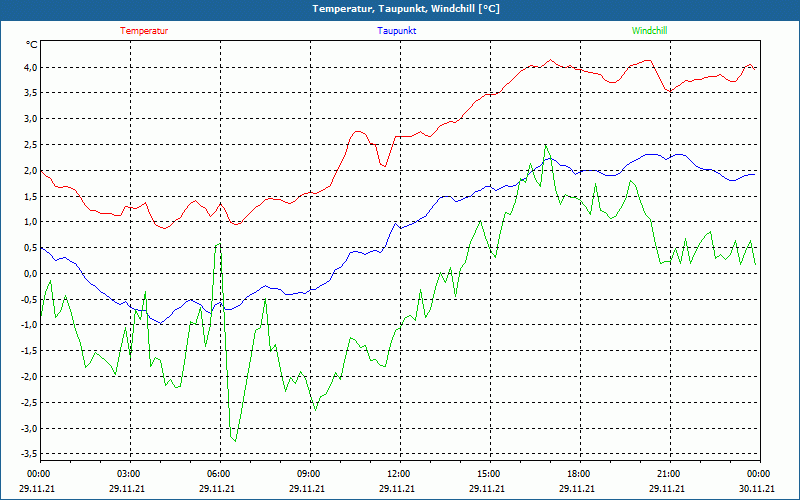Click the '00:00' time label dated 29.11.21

[37, 474]
